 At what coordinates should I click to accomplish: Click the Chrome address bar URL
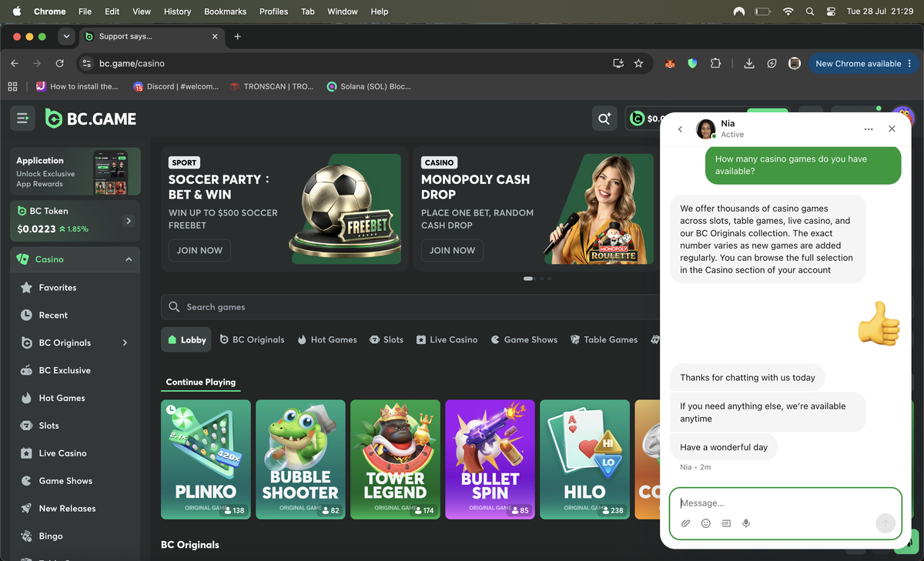click(x=132, y=63)
